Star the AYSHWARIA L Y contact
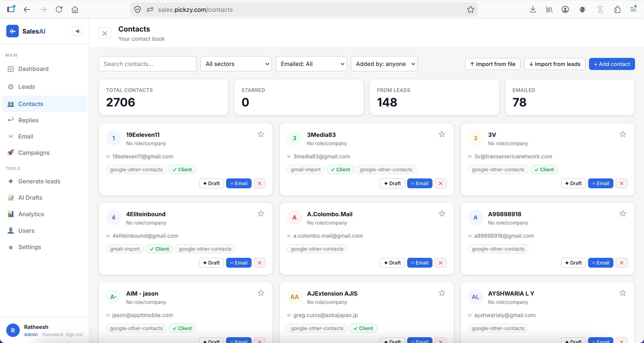 pyautogui.click(x=623, y=293)
